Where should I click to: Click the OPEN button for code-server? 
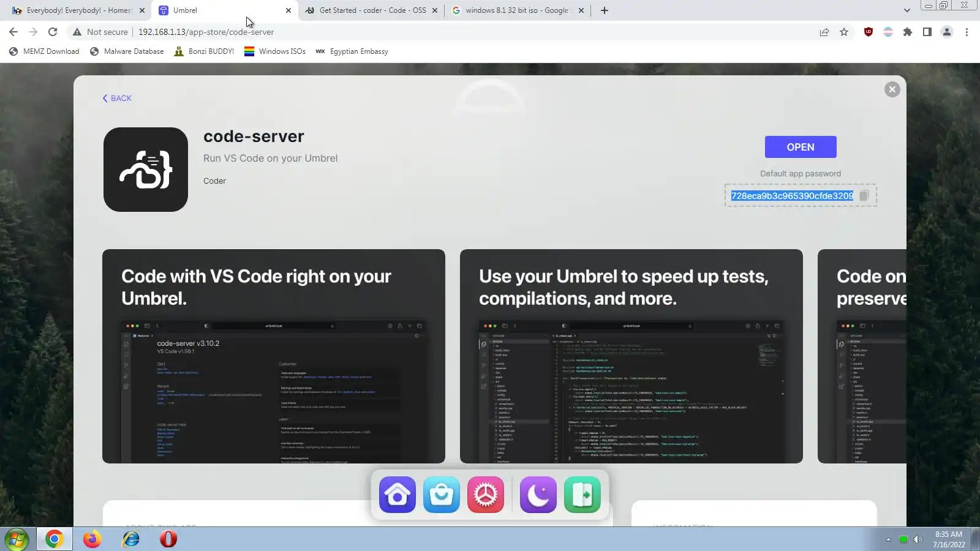(x=801, y=147)
